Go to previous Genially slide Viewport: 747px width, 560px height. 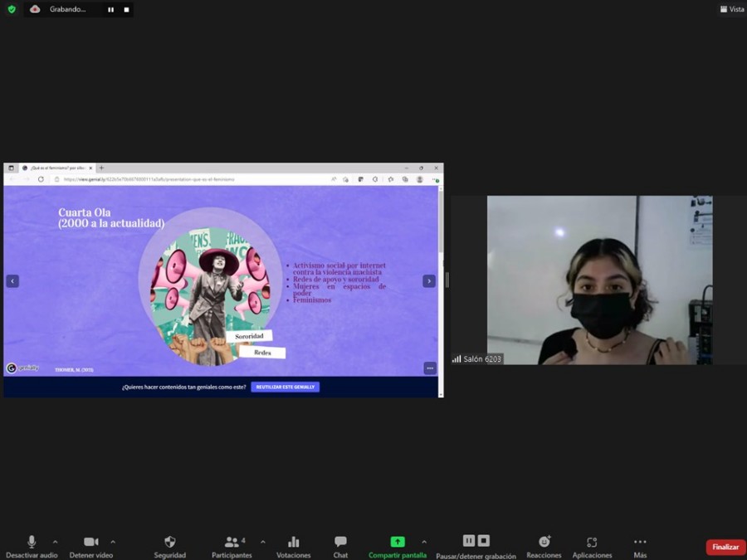tap(12, 281)
